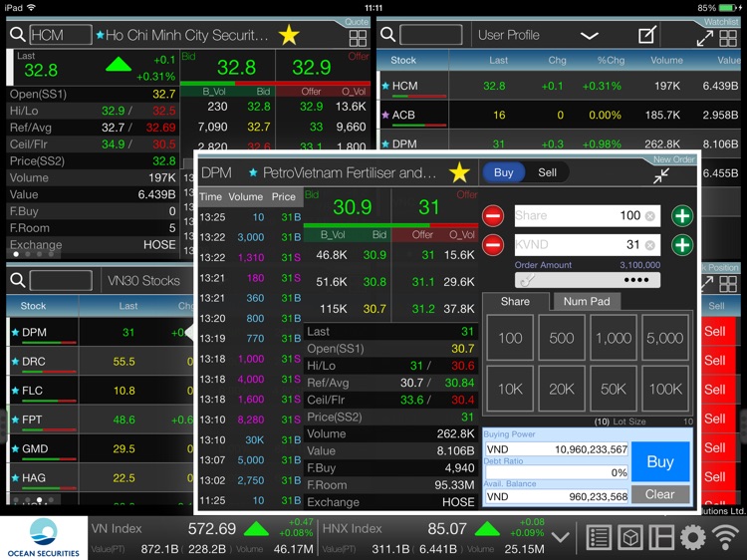Switch to the Share tab
The image size is (747, 560).
(516, 301)
